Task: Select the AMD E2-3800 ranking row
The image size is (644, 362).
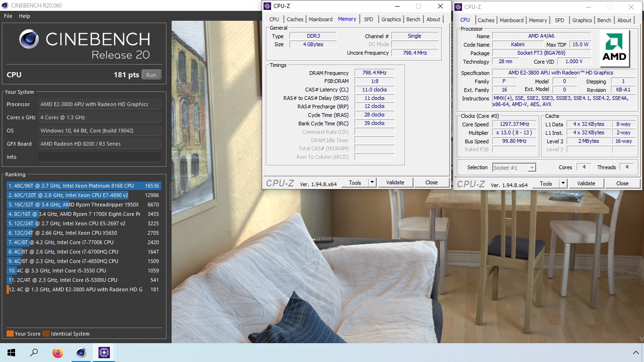Action: 83,289
